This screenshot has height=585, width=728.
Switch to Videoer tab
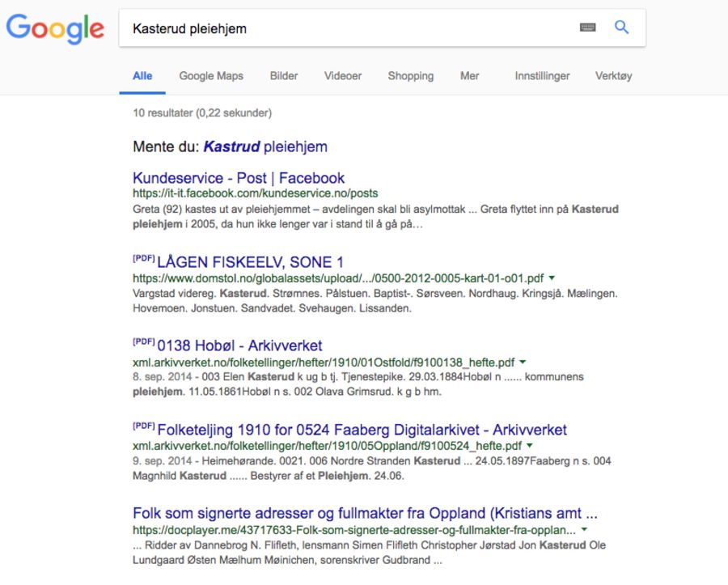tap(343, 76)
